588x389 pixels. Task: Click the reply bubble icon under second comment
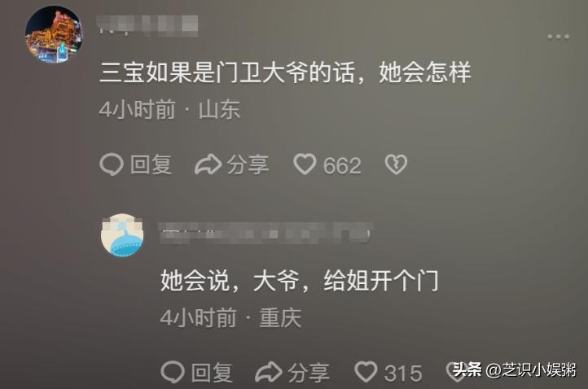click(173, 372)
